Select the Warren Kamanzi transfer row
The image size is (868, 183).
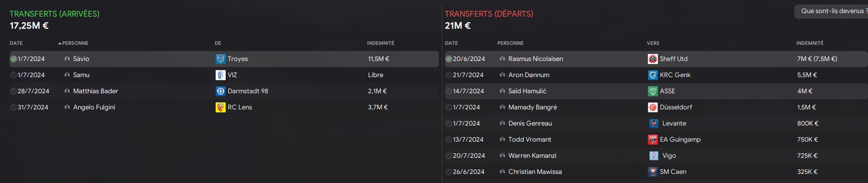[656, 156]
